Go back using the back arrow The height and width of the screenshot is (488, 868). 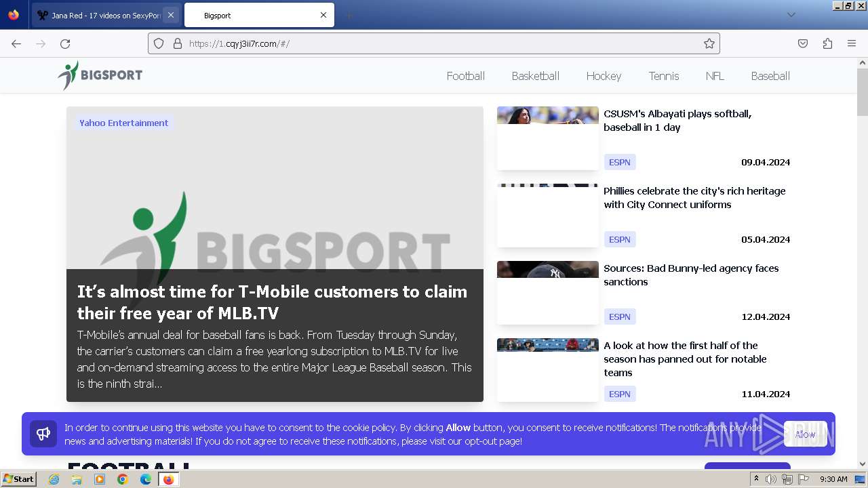pos(16,43)
